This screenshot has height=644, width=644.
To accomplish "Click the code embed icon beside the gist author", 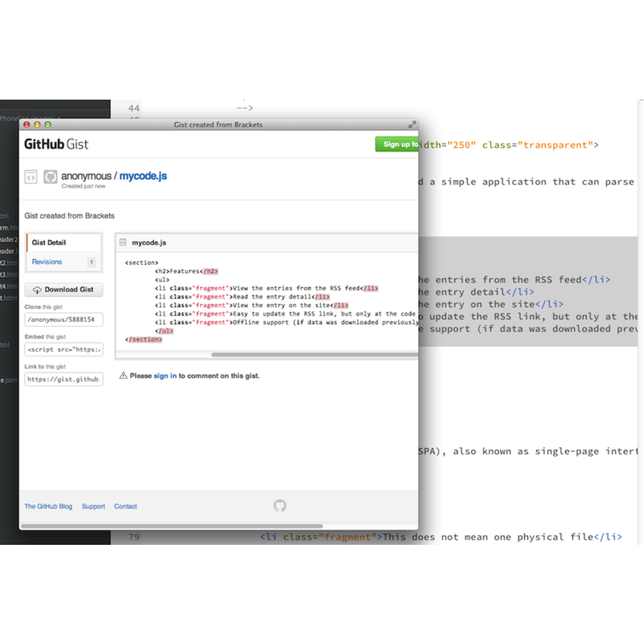I will point(31,177).
